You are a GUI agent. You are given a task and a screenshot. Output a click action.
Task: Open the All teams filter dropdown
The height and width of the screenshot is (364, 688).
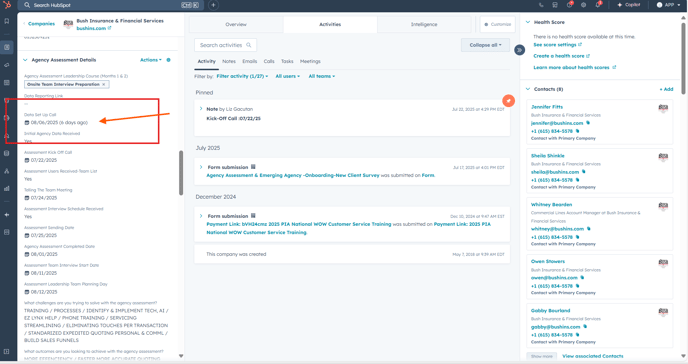coord(322,76)
